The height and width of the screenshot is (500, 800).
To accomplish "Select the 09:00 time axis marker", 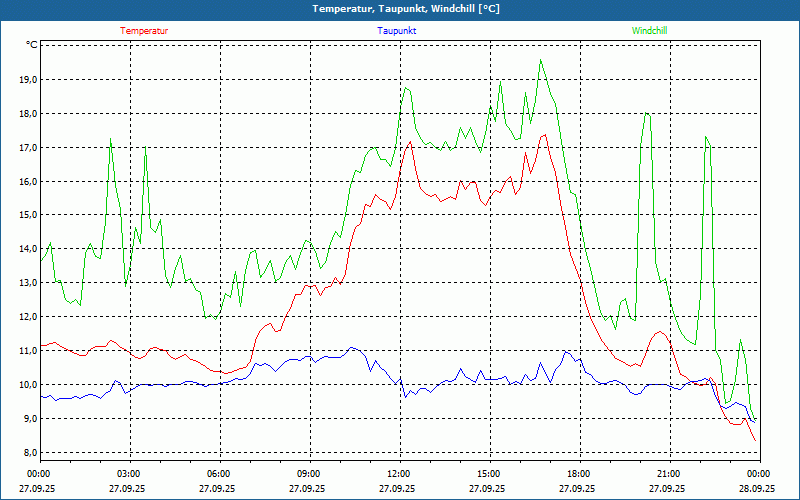I will pyautogui.click(x=308, y=474).
